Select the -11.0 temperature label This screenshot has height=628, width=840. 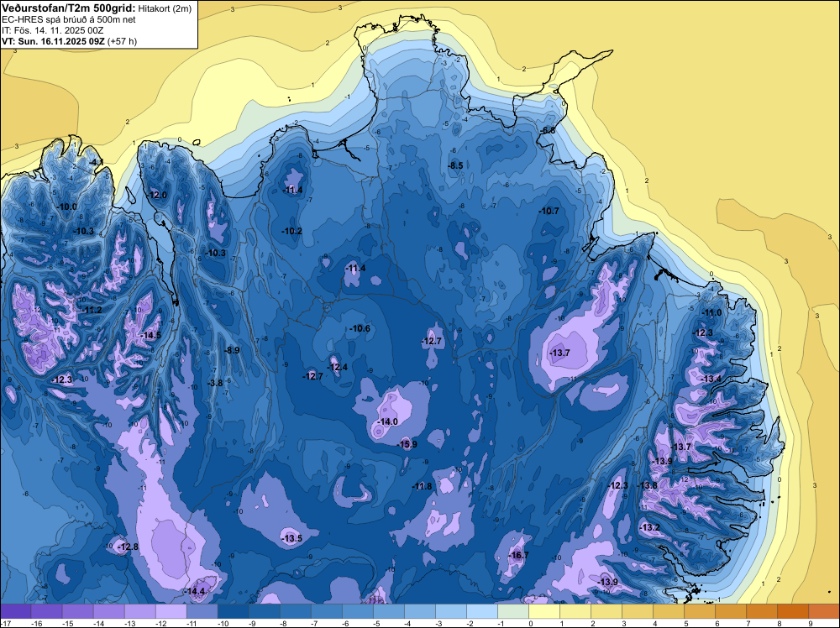click(x=712, y=312)
